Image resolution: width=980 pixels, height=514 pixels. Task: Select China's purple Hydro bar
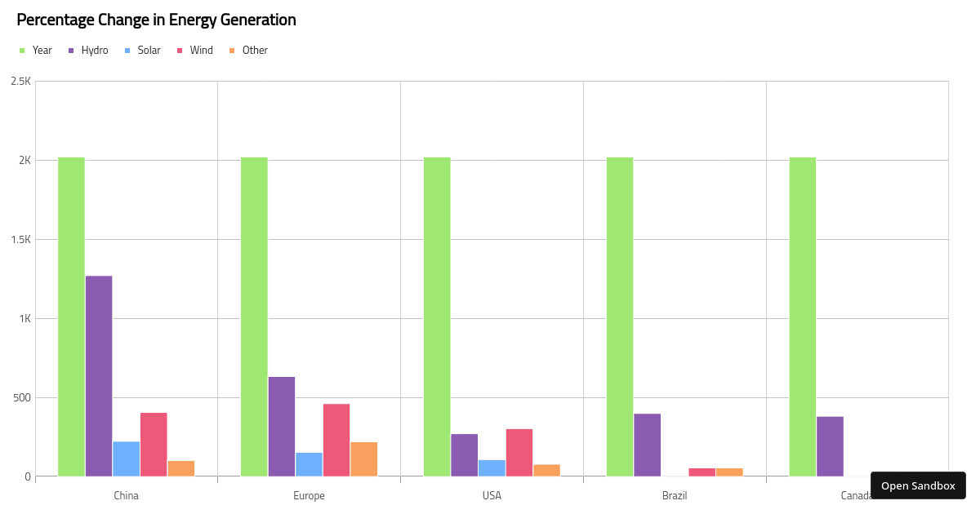click(99, 375)
